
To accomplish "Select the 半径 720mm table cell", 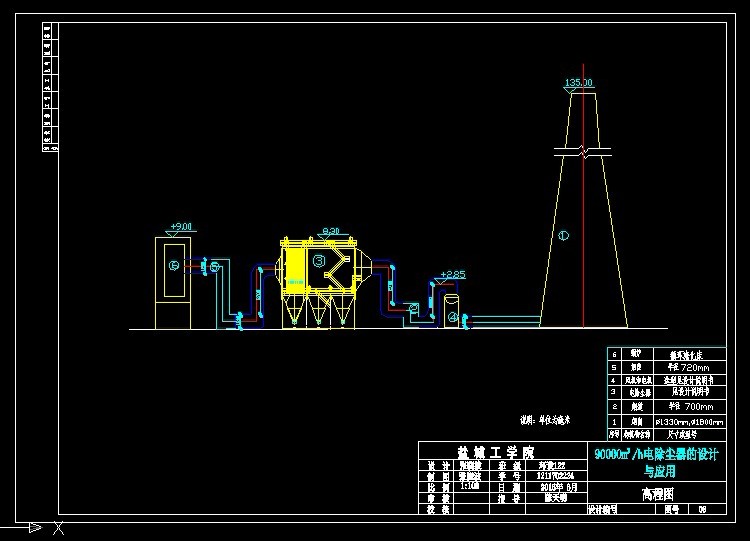I will point(689,367).
